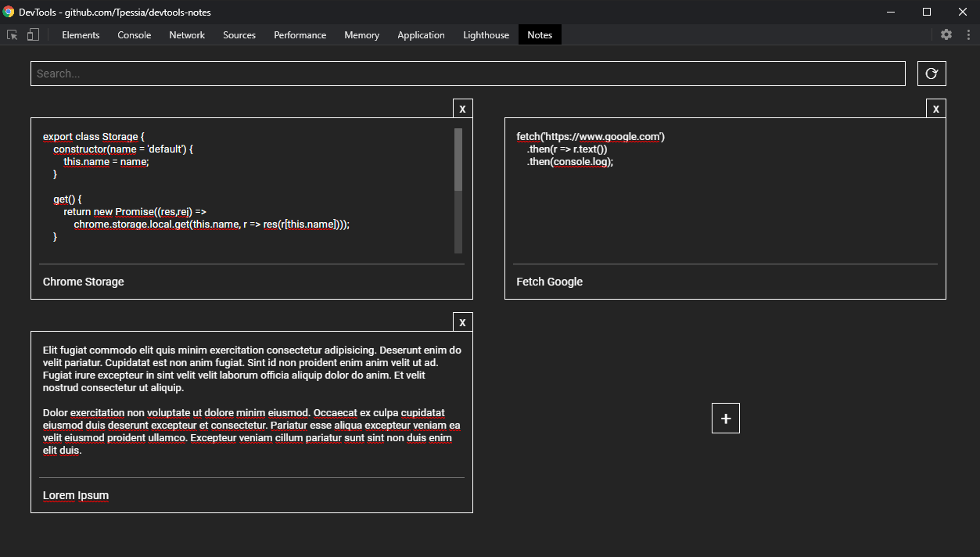Delete the Fetch Google note
This screenshot has width=980, height=557.
click(936, 109)
